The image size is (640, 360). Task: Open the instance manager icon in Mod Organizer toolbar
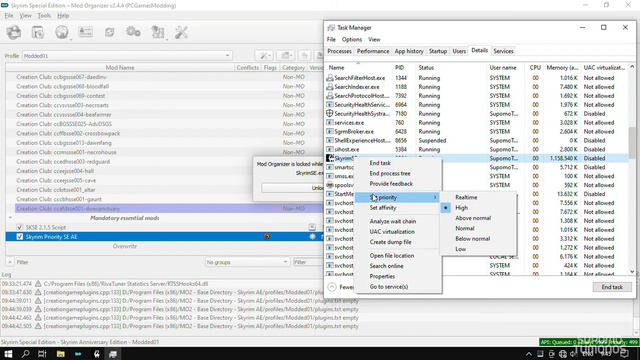pyautogui.click(x=14, y=32)
